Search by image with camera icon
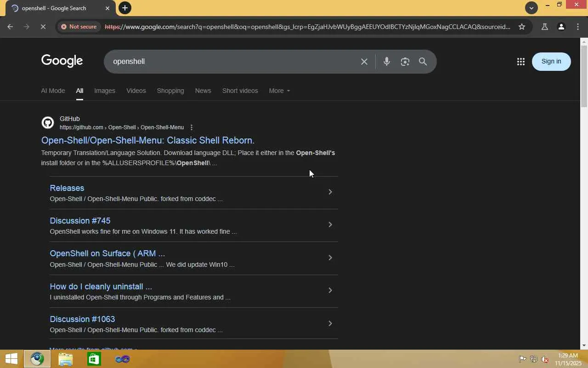 click(x=405, y=61)
